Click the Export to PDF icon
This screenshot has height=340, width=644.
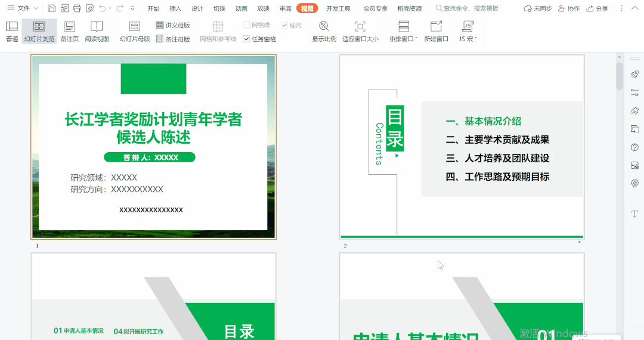click(64, 8)
